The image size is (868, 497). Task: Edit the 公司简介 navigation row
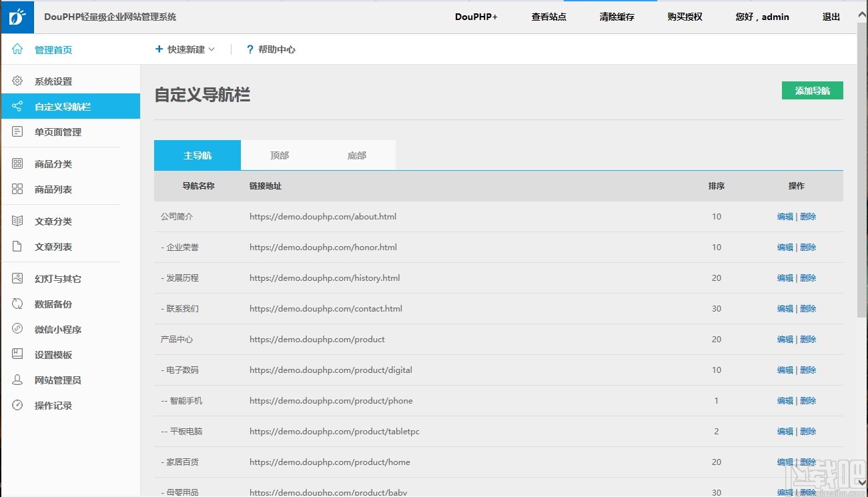point(785,217)
